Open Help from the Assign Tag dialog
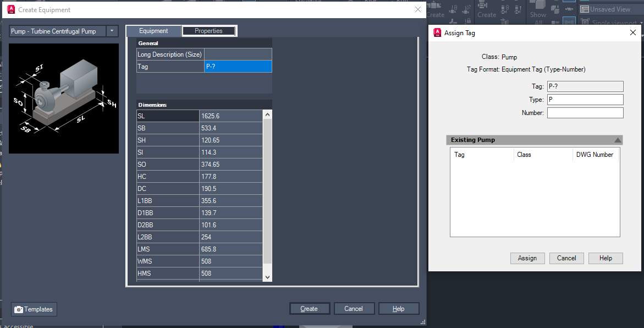Image resolution: width=644 pixels, height=328 pixels. 606,258
